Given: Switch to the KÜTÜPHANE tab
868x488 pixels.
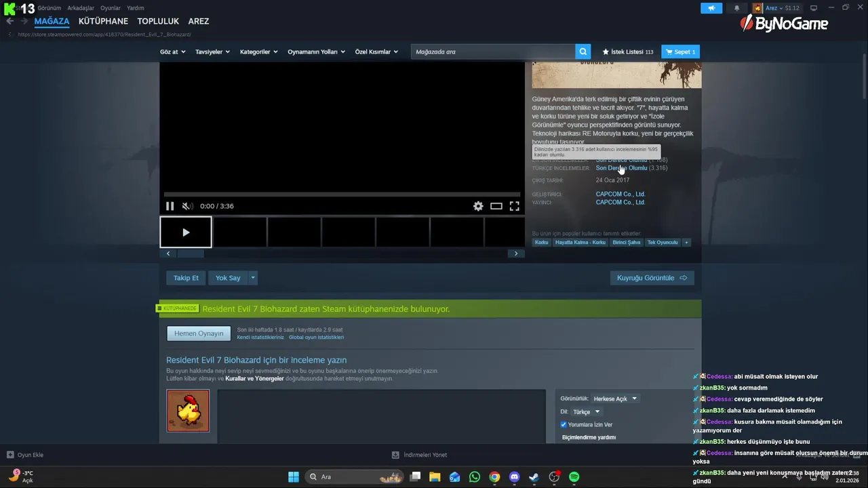Looking at the screenshot, I should tap(103, 21).
